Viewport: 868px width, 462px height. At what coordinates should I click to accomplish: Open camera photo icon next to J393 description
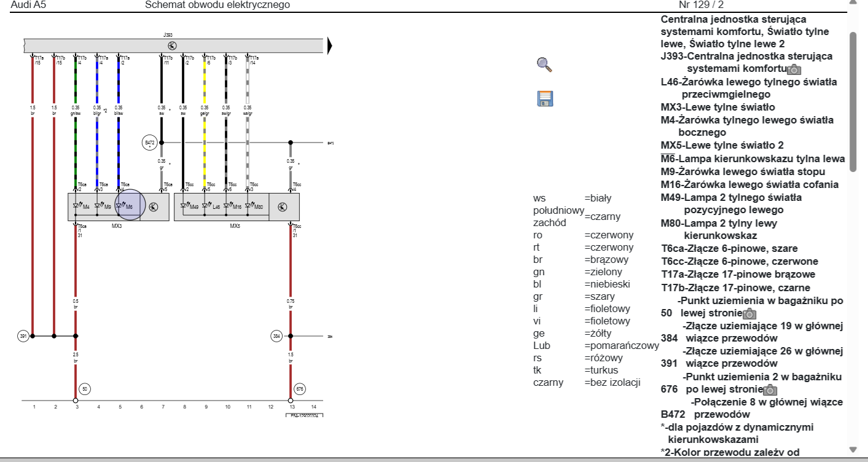pyautogui.click(x=794, y=69)
